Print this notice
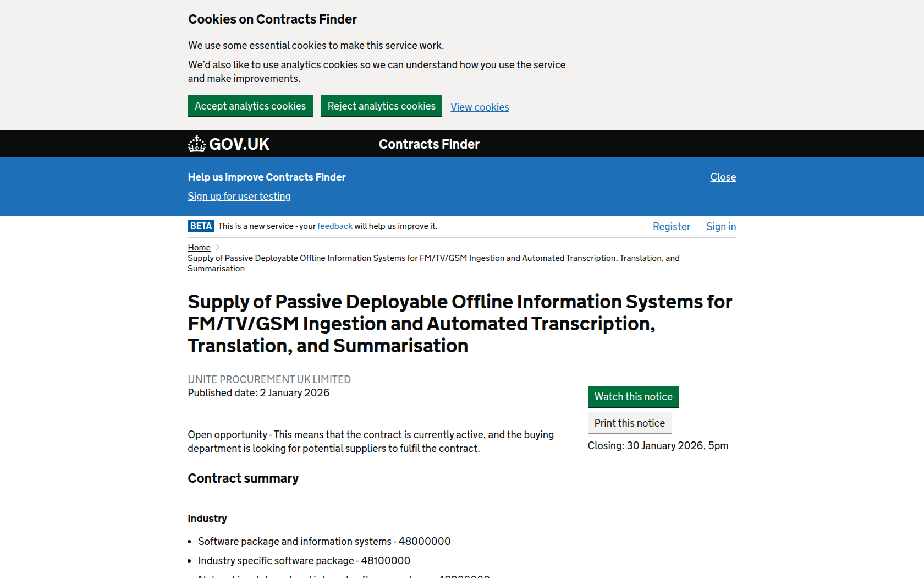The image size is (924, 578). pos(629,423)
